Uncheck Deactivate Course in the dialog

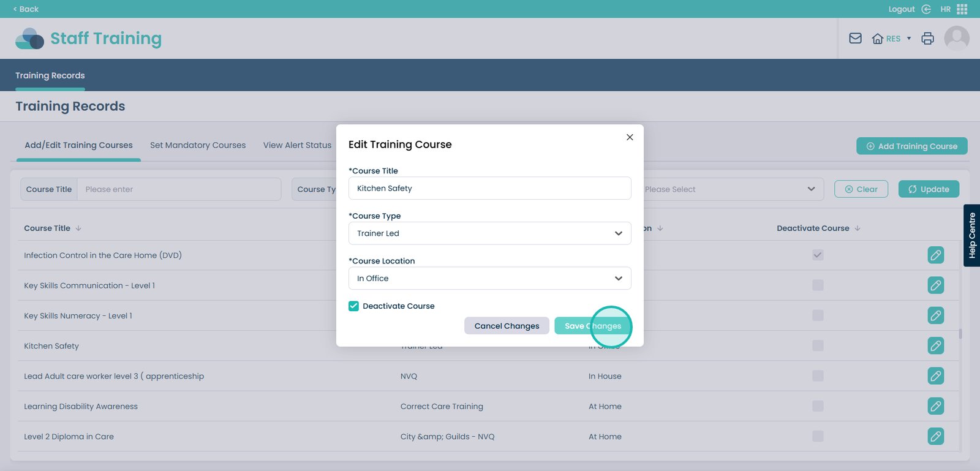click(x=354, y=306)
